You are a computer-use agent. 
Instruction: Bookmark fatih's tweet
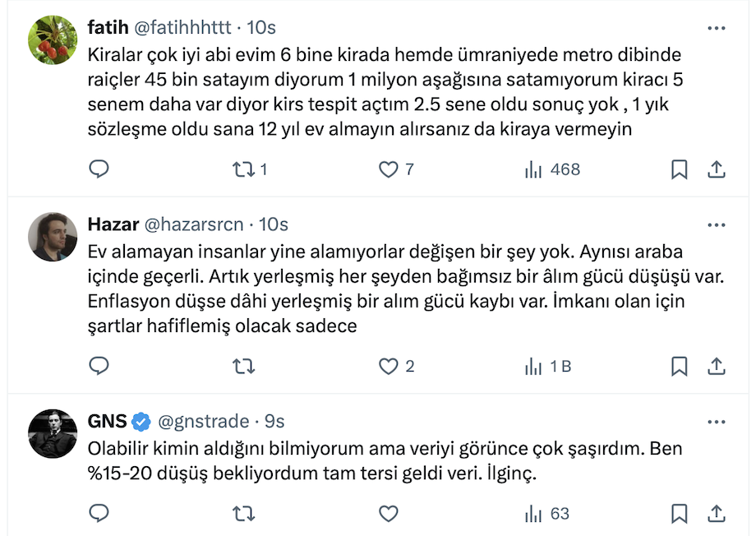tap(679, 169)
